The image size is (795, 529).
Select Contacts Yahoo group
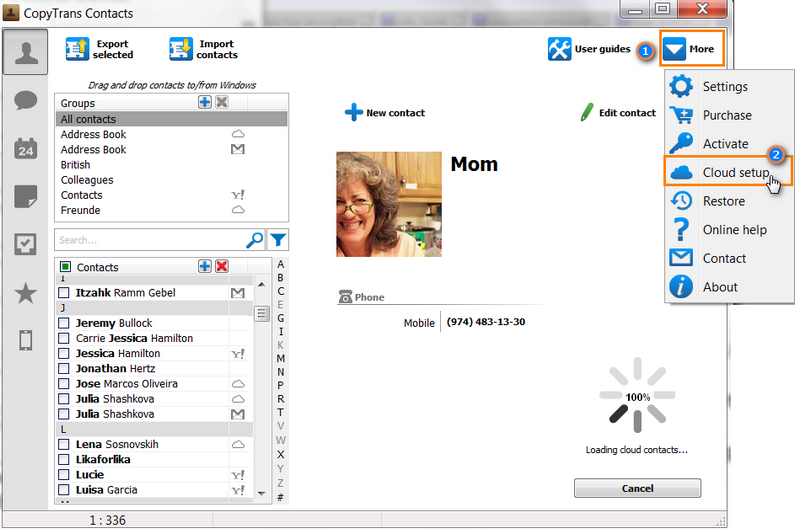tap(171, 195)
